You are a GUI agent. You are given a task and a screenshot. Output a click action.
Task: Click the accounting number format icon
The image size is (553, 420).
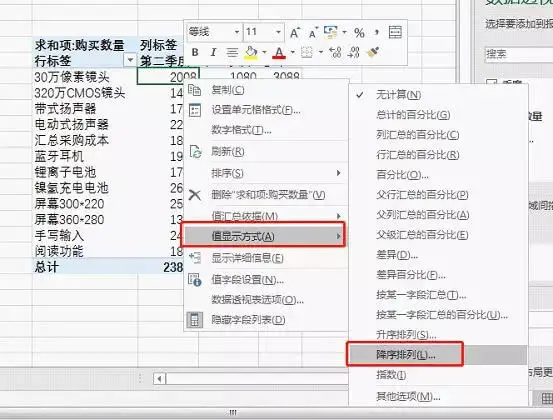tap(330, 32)
